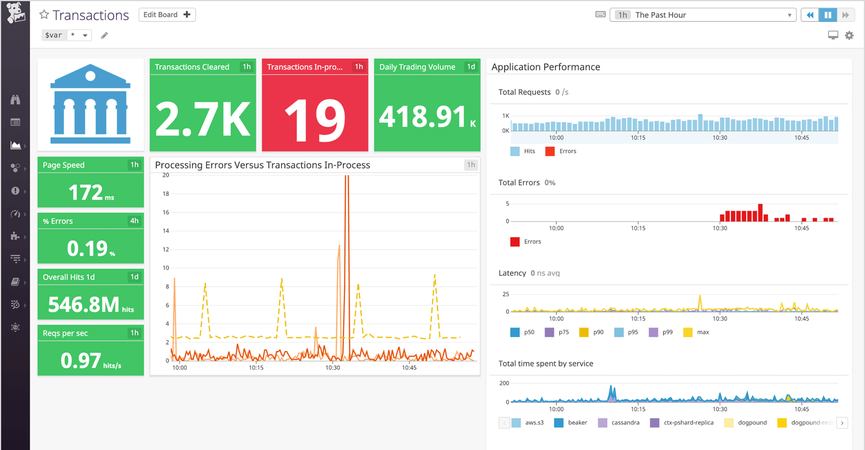This screenshot has width=865, height=450.
Task: Toggle TV fullscreen monitor mode icon
Action: (x=832, y=36)
